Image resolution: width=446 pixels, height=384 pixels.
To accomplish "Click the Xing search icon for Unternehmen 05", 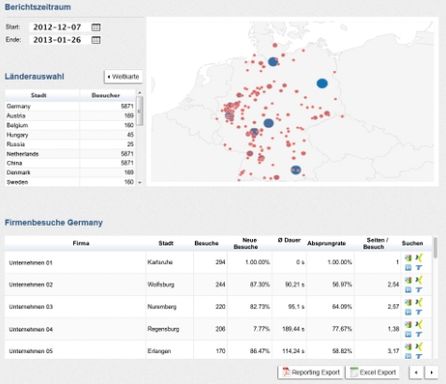I will 419,347.
